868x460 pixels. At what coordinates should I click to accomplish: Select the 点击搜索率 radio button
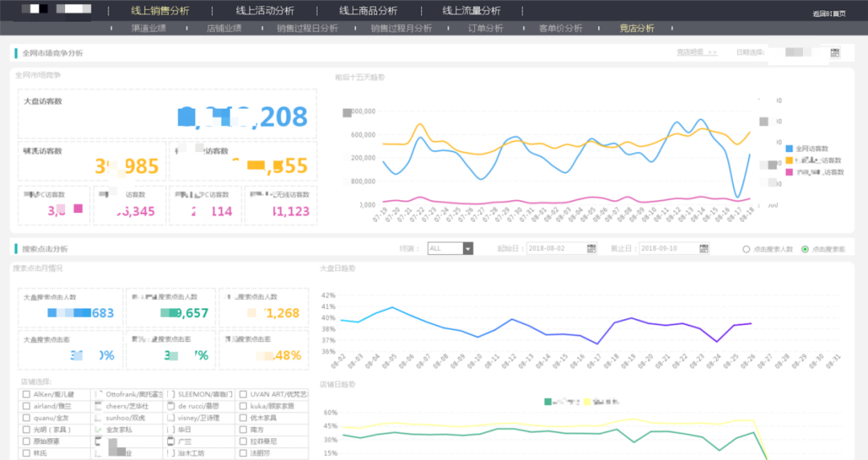click(x=805, y=249)
